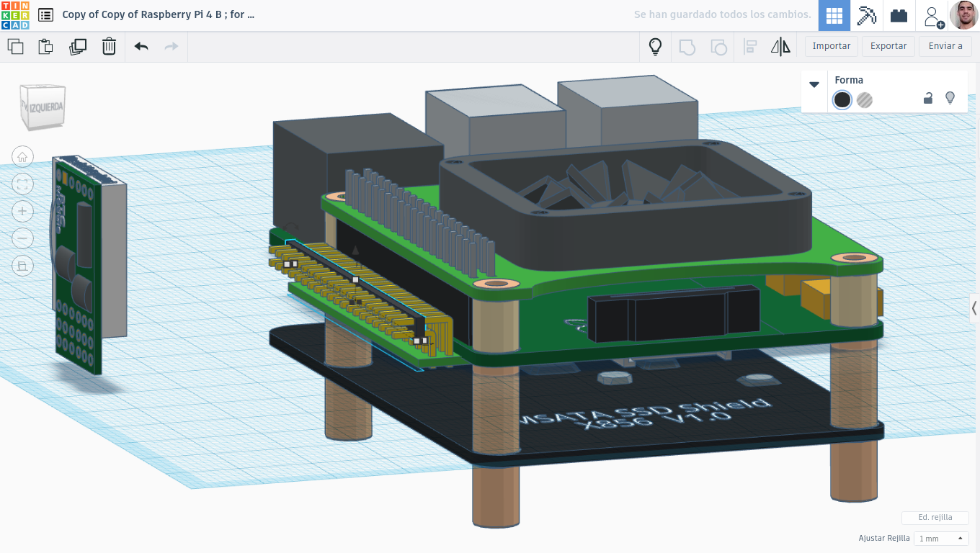Expand the right shapes panel handle
Screen dimensions: 980x553
(x=974, y=307)
